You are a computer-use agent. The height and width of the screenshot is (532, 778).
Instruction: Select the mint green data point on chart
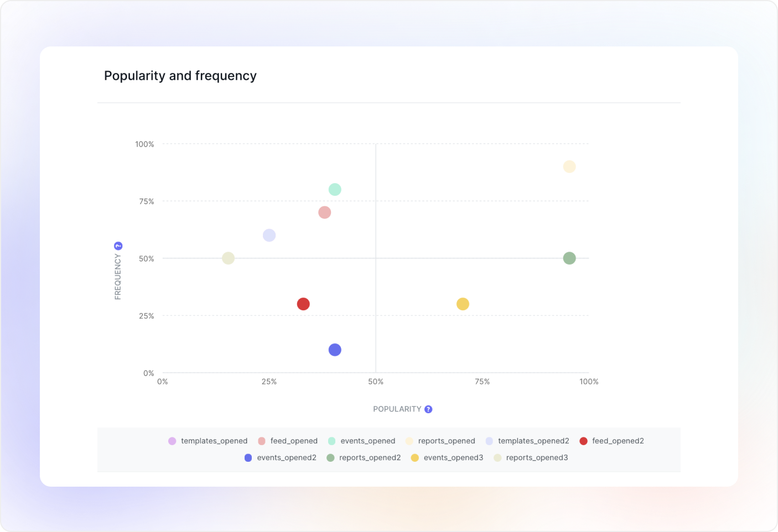[x=335, y=190]
